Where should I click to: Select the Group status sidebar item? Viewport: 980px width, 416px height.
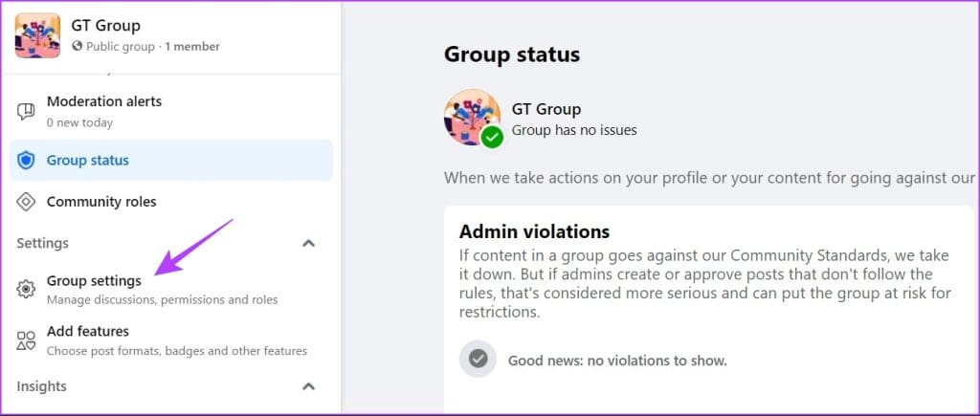point(88,161)
